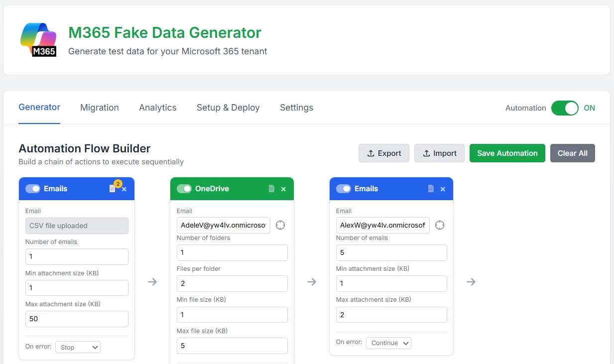Turn off the global Automation switch
Image resolution: width=614 pixels, height=364 pixels.
[x=565, y=108]
